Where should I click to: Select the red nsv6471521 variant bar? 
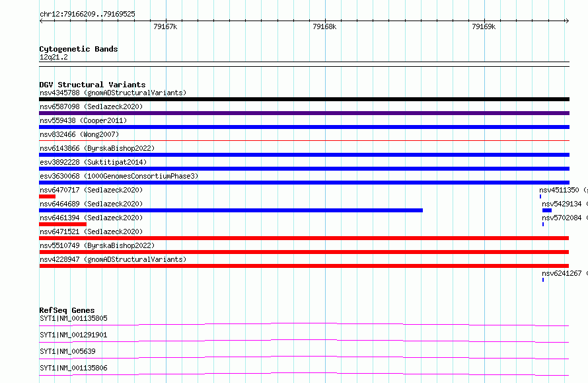pyautogui.click(x=304, y=238)
